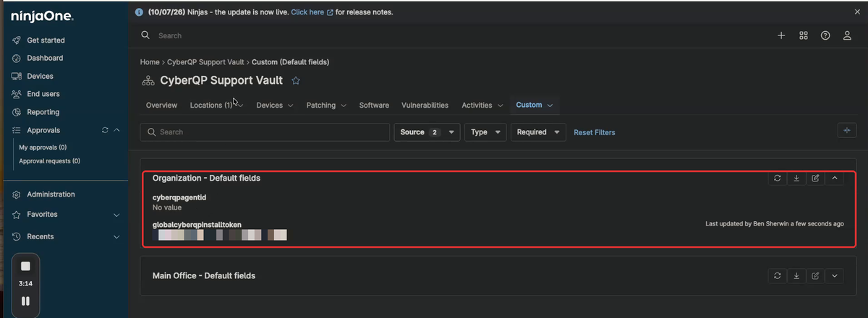Open the Source filter dropdown
868x318 pixels.
[427, 132]
